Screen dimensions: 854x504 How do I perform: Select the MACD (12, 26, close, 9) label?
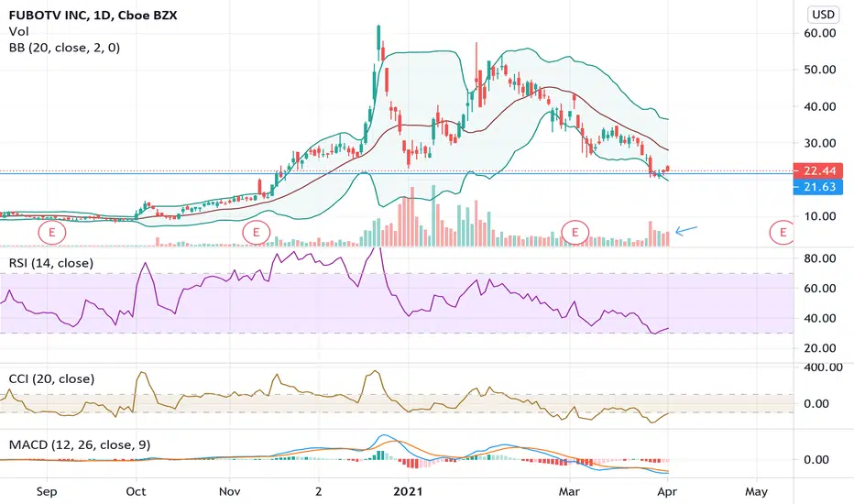pyautogui.click(x=80, y=445)
